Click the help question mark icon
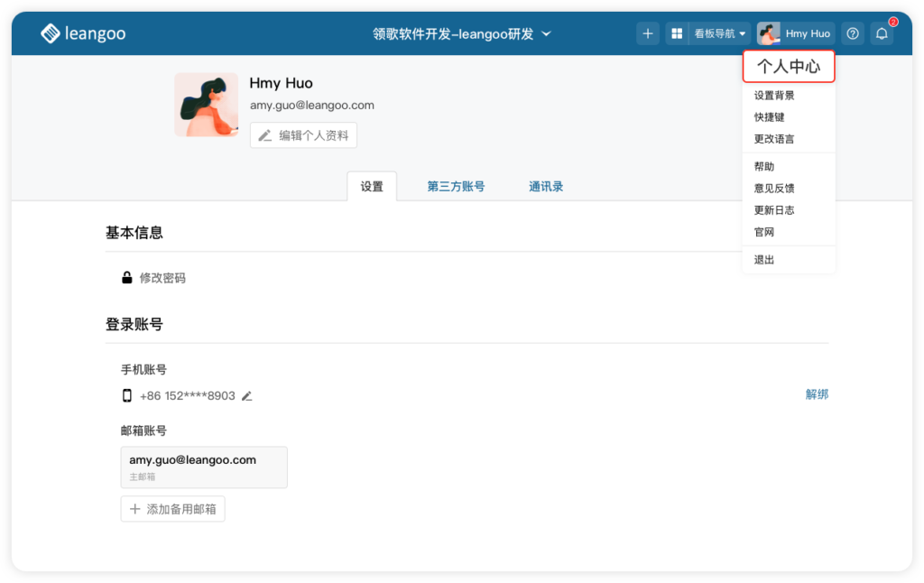924x583 pixels. tap(852, 32)
